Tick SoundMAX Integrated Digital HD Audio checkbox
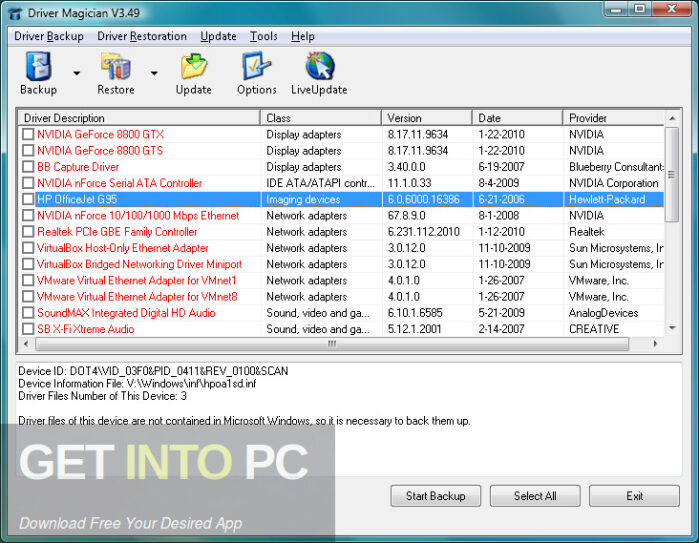 click(x=28, y=313)
